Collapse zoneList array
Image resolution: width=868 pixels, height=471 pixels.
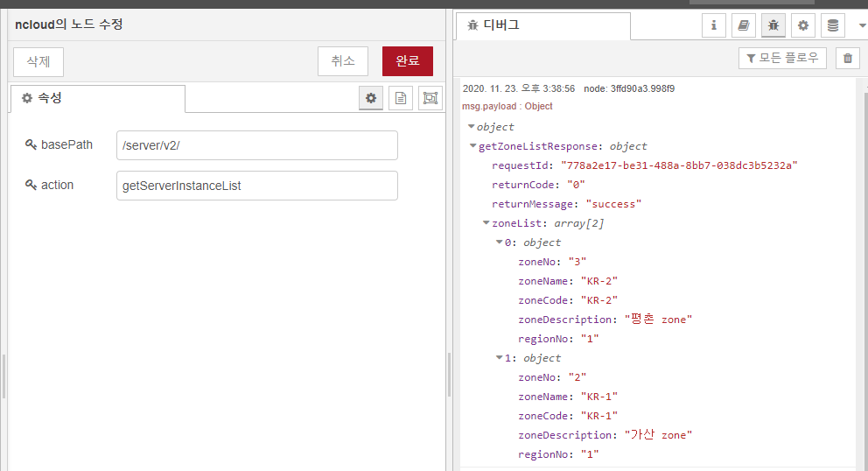coord(486,222)
